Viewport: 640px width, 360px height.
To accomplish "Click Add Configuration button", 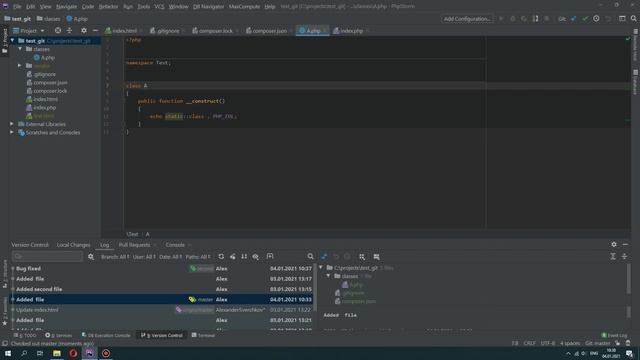I will tap(467, 19).
